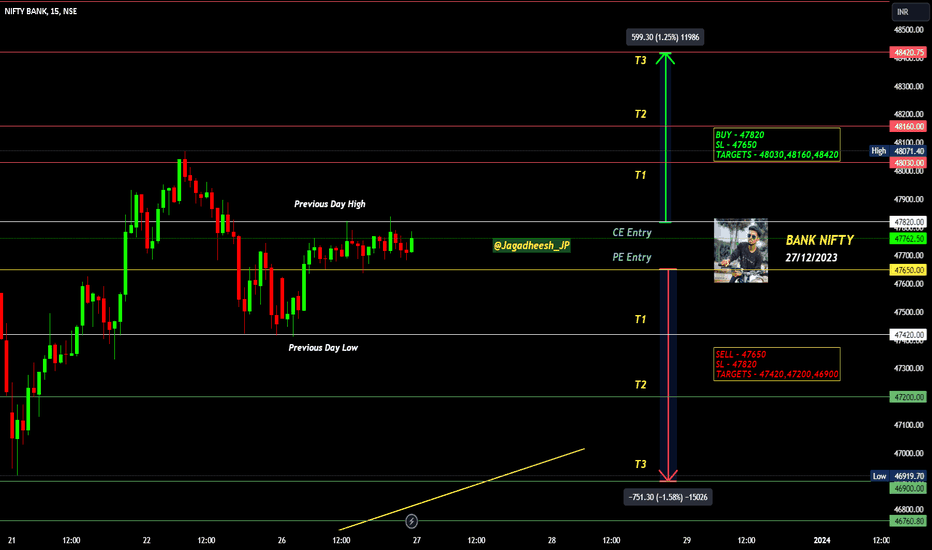Open the INR currency selector
The height and width of the screenshot is (550, 932).
point(909,12)
